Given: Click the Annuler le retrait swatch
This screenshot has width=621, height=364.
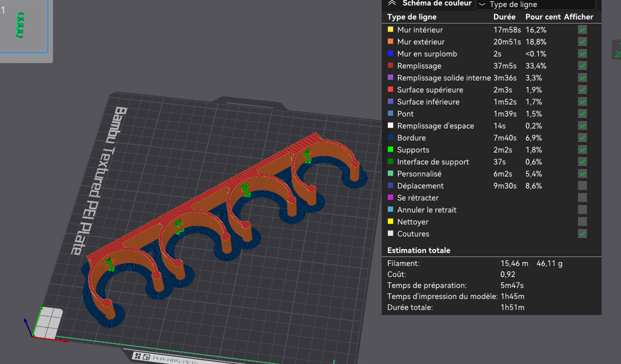Looking at the screenshot, I should tap(391, 209).
